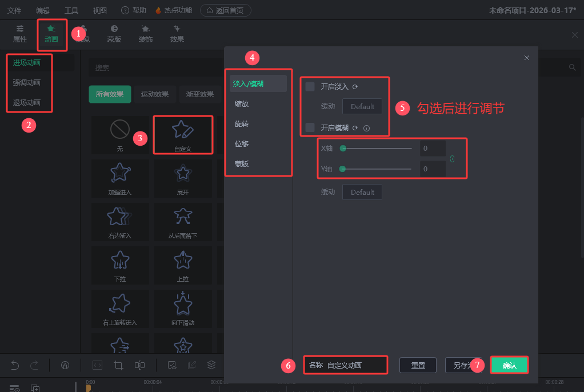Viewport: 584px width, 392px height.
Task: Click the X轴 blur slider handle
Action: [343, 149]
